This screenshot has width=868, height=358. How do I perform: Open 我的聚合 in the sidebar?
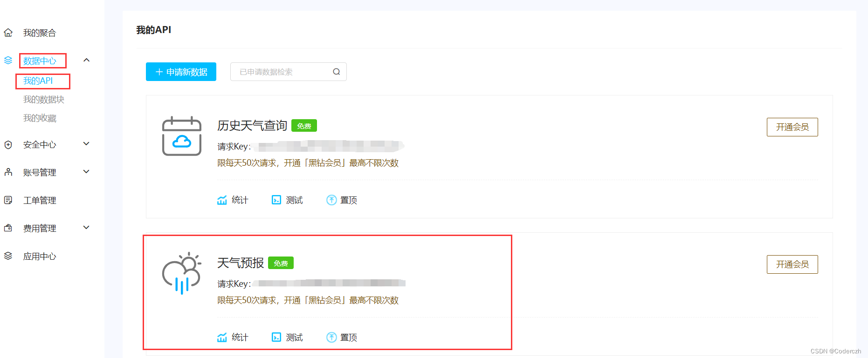[x=40, y=33]
